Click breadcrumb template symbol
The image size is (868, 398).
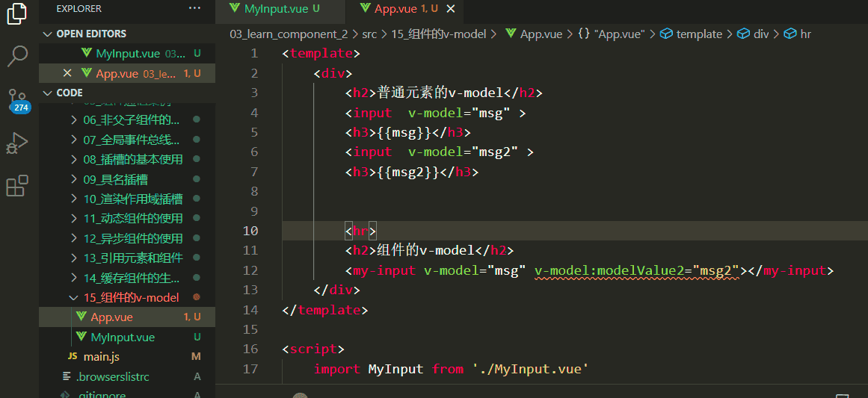[x=692, y=34]
